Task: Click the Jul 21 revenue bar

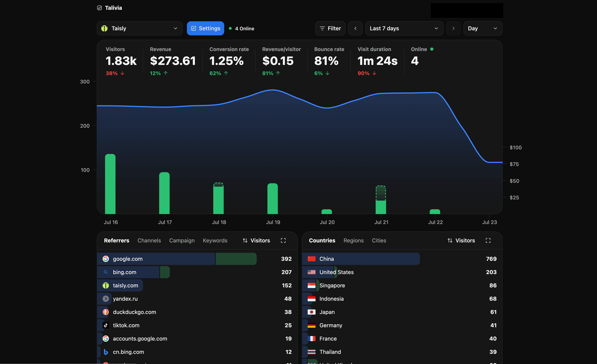Action: tap(381, 200)
